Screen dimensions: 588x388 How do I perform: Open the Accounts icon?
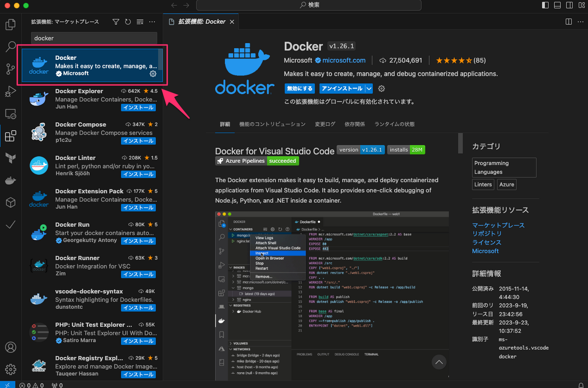click(x=10, y=347)
